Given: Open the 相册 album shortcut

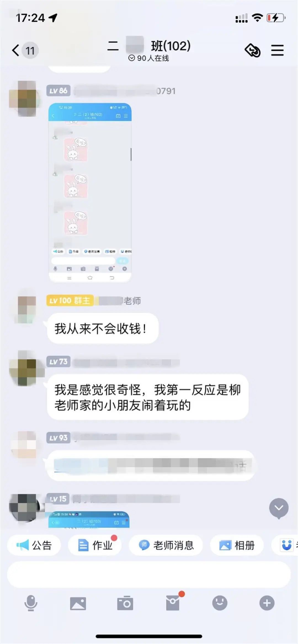Looking at the screenshot, I should (x=237, y=545).
